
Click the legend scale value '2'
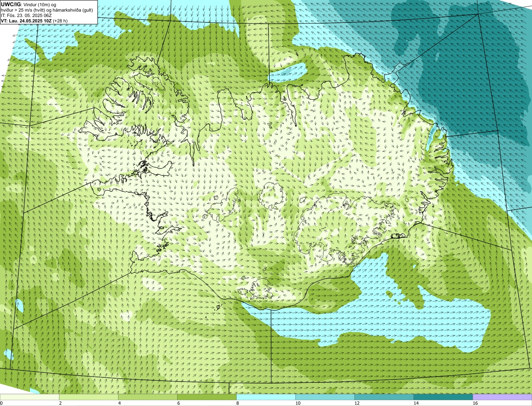60,403
